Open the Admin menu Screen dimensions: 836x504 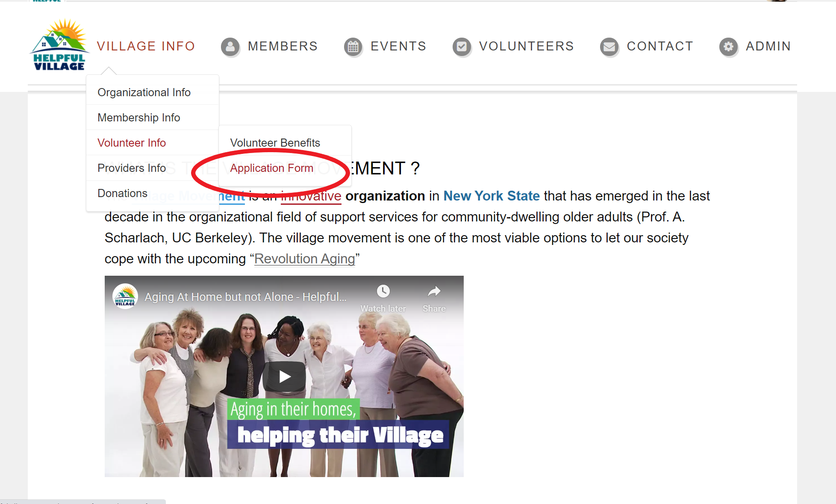[x=768, y=46]
